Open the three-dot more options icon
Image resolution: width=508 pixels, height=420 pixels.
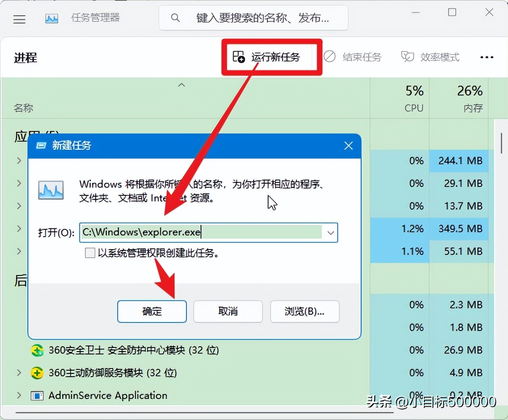(x=487, y=57)
